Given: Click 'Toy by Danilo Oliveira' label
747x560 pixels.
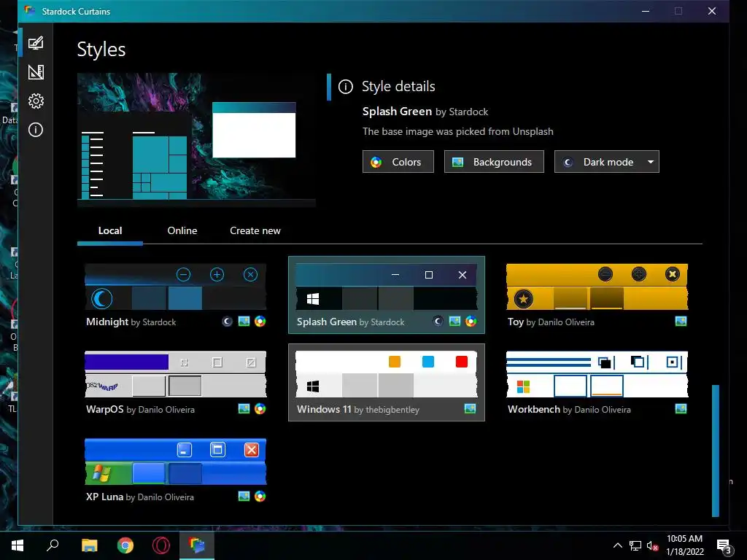Looking at the screenshot, I should click(x=551, y=322).
